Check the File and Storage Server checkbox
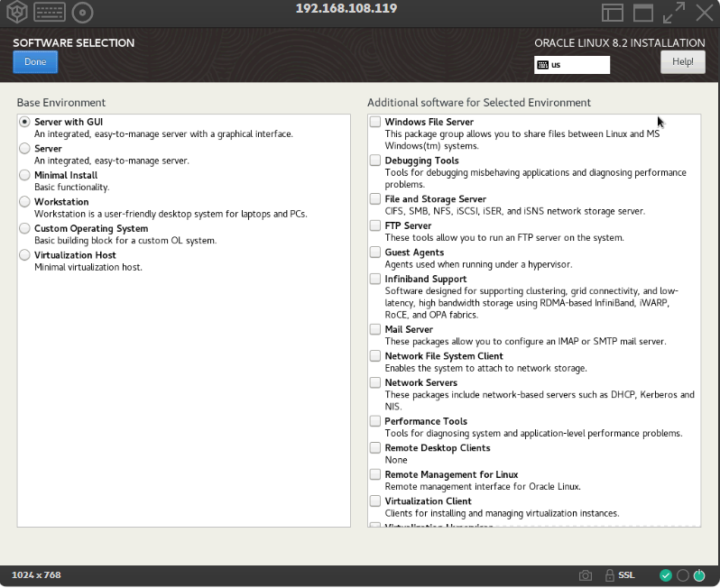Screen dimensions: 720x588 [x=375, y=198]
